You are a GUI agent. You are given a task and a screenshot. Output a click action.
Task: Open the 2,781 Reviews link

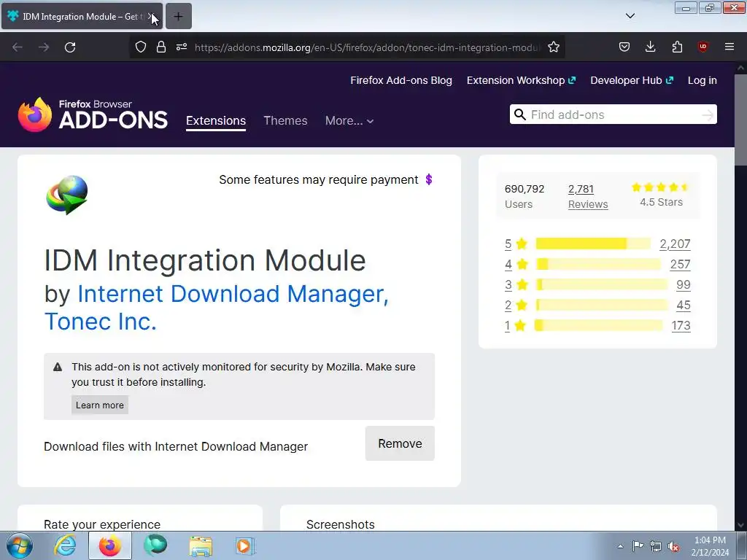tap(588, 196)
